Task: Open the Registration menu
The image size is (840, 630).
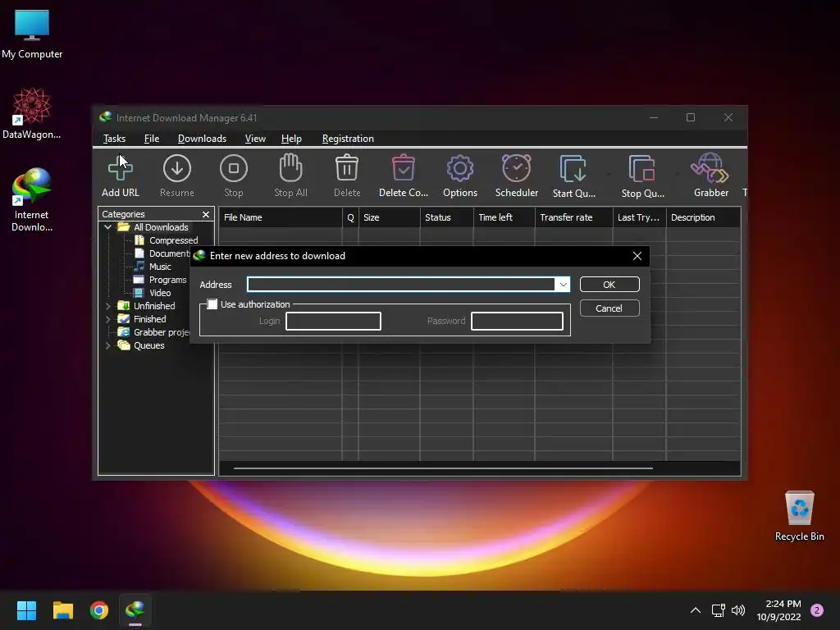Action: click(x=348, y=139)
